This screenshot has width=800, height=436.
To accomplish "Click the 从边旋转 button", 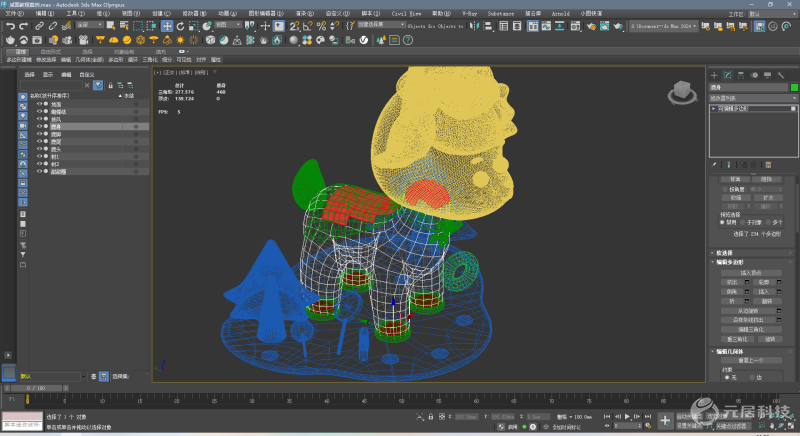I will [x=748, y=311].
